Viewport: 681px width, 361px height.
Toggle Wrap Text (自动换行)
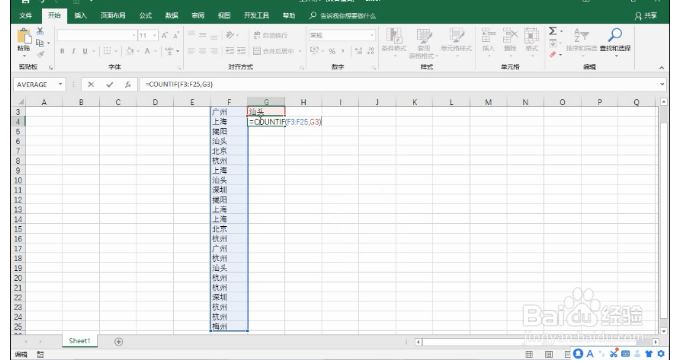tap(271, 35)
